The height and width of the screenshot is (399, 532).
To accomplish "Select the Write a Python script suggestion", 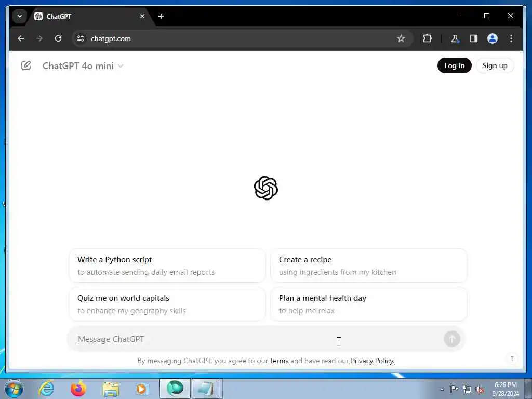I will pyautogui.click(x=167, y=265).
